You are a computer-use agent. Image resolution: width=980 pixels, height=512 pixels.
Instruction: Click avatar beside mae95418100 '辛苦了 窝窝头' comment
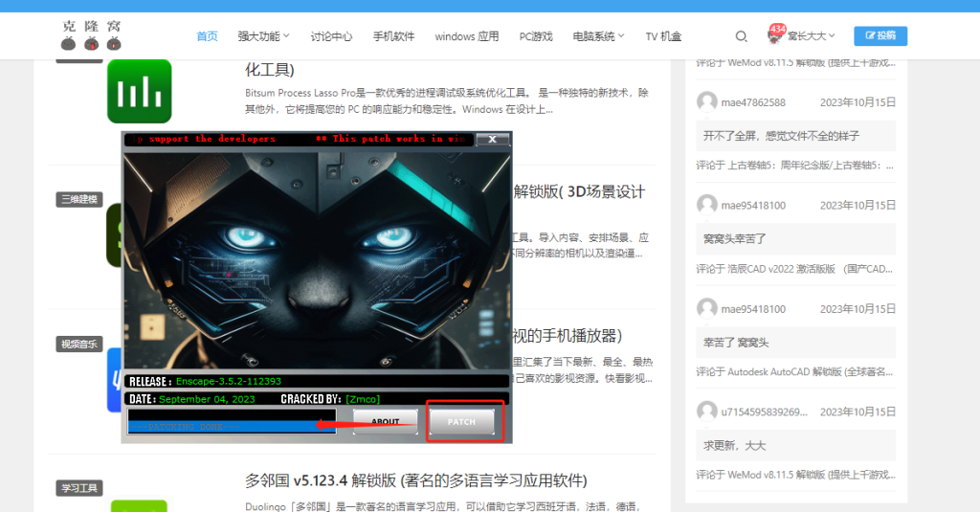point(707,309)
